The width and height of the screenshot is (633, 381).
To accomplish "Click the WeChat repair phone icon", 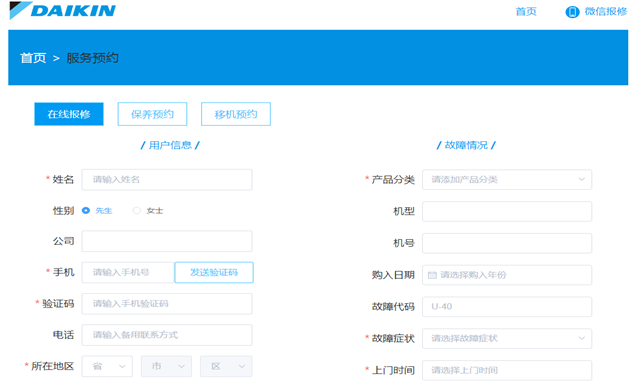I will (572, 12).
